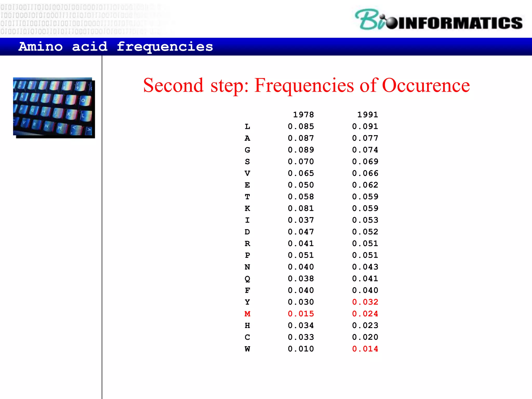Click the 1991 value 0.066 for V
Image resolution: width=532 pixels, height=399 pixels.
[x=365, y=173]
